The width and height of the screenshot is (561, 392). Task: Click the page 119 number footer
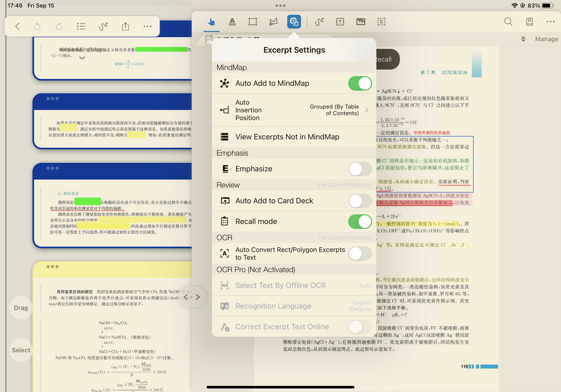[464, 367]
